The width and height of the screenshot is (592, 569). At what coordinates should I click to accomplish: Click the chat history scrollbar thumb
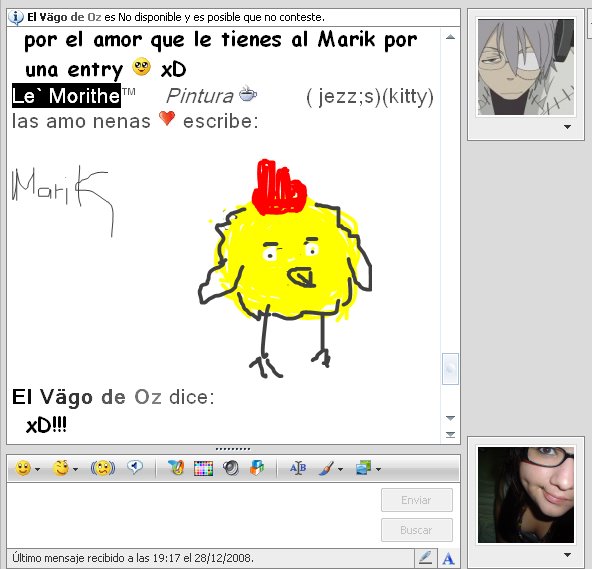click(450, 369)
